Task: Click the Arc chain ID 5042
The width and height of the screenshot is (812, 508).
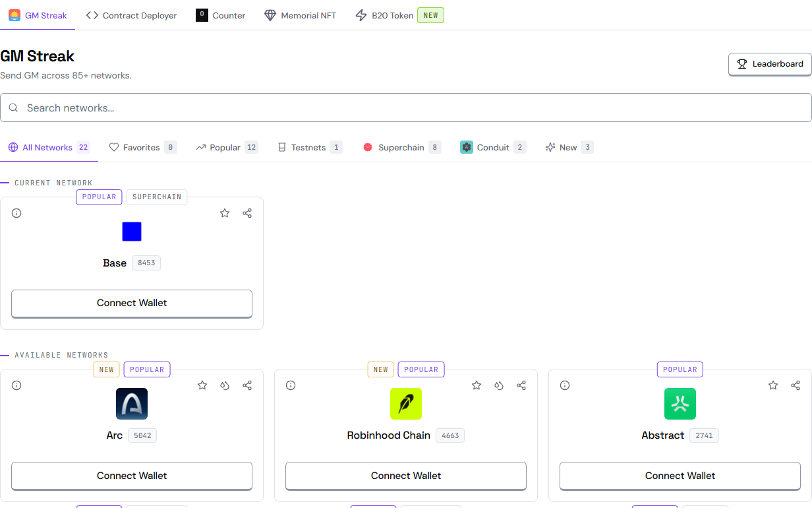Action: (142, 435)
